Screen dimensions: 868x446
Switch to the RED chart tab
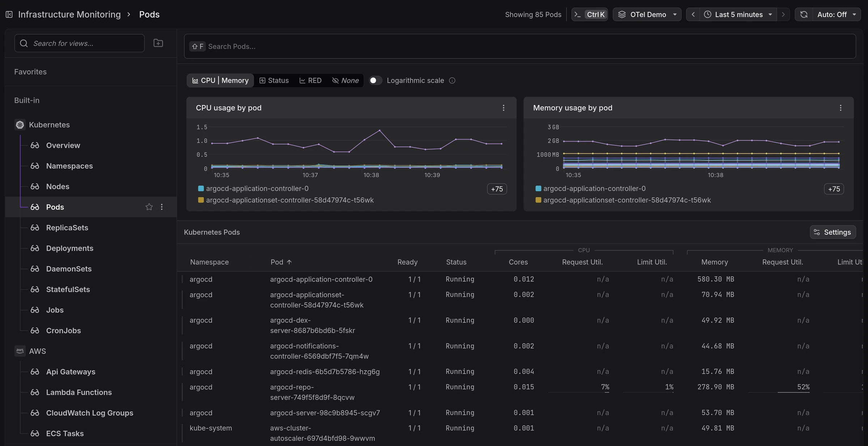[310, 80]
